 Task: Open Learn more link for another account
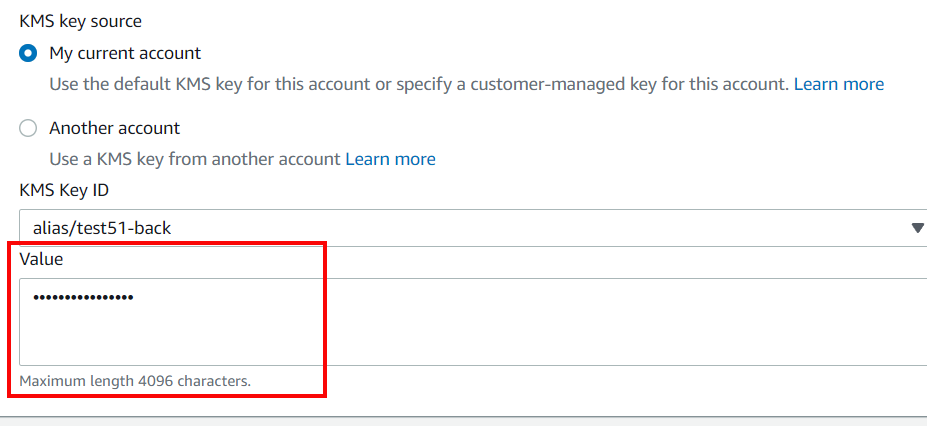[390, 159]
